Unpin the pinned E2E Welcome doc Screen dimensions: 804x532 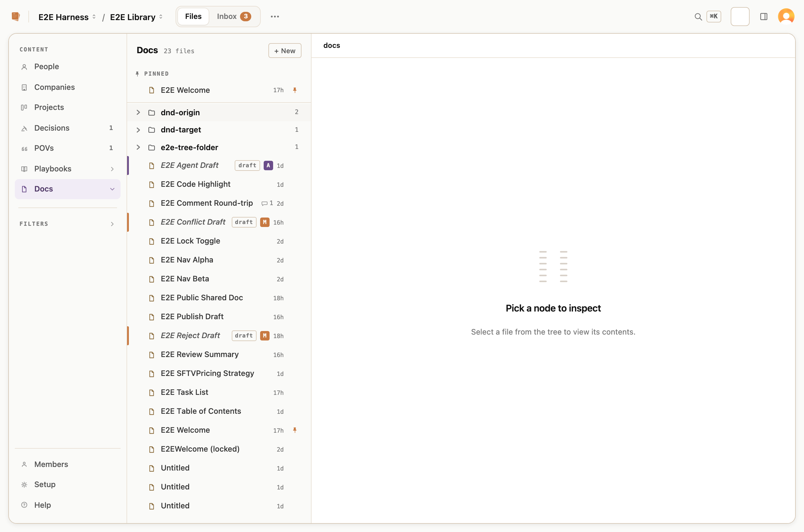(295, 90)
